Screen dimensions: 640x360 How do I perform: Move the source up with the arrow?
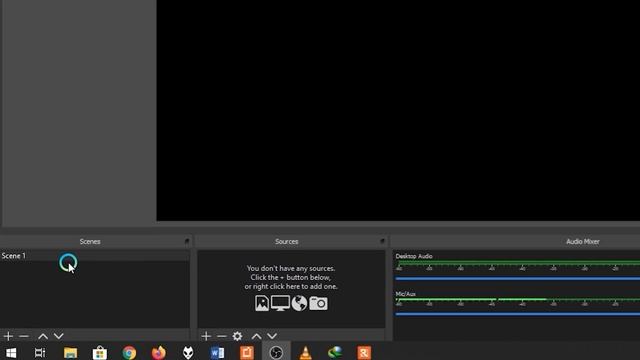tap(256, 336)
